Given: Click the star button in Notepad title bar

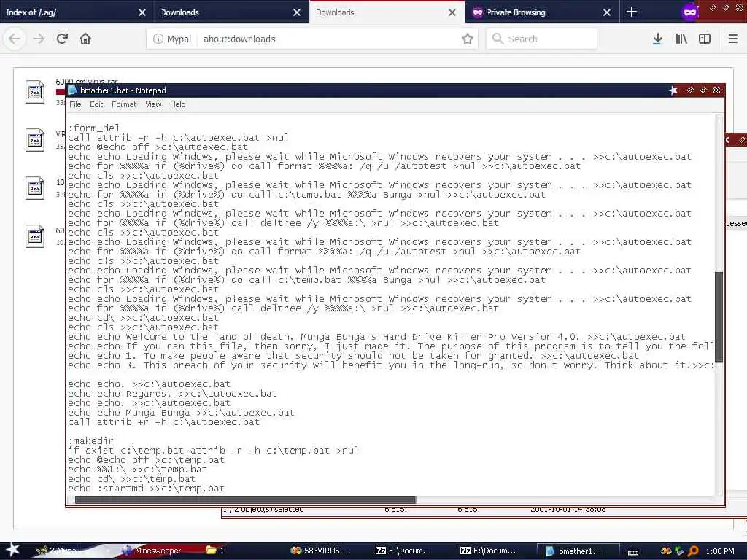Looking at the screenshot, I should (x=673, y=90).
